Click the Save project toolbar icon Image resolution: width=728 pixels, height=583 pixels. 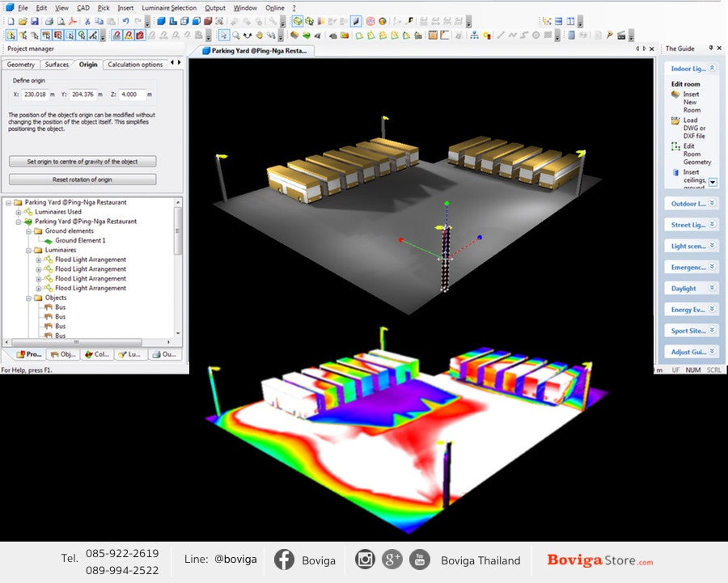pos(34,21)
